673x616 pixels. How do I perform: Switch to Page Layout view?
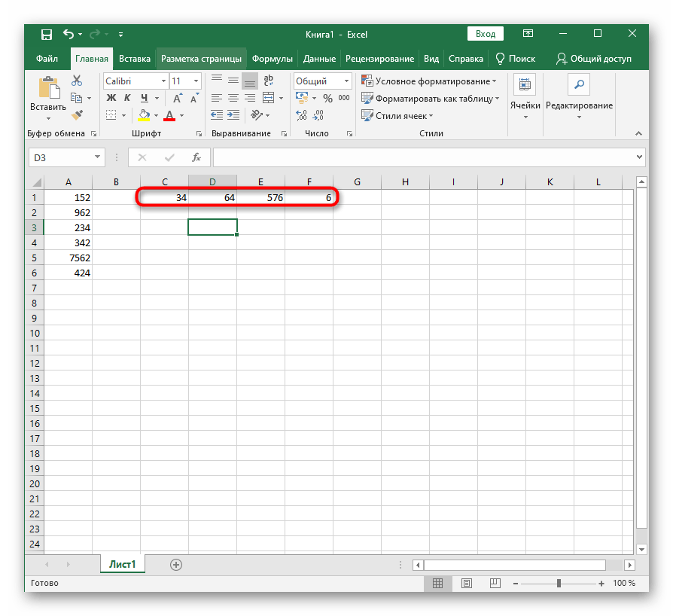[467, 583]
